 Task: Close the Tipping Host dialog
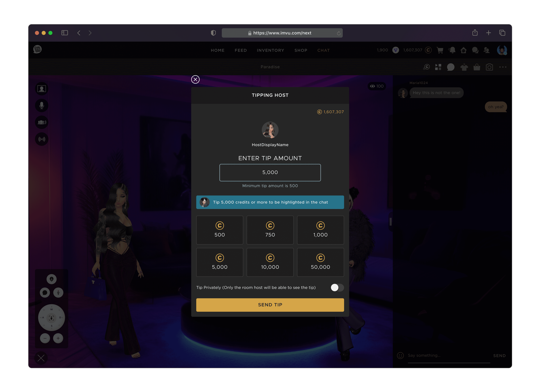tap(195, 79)
